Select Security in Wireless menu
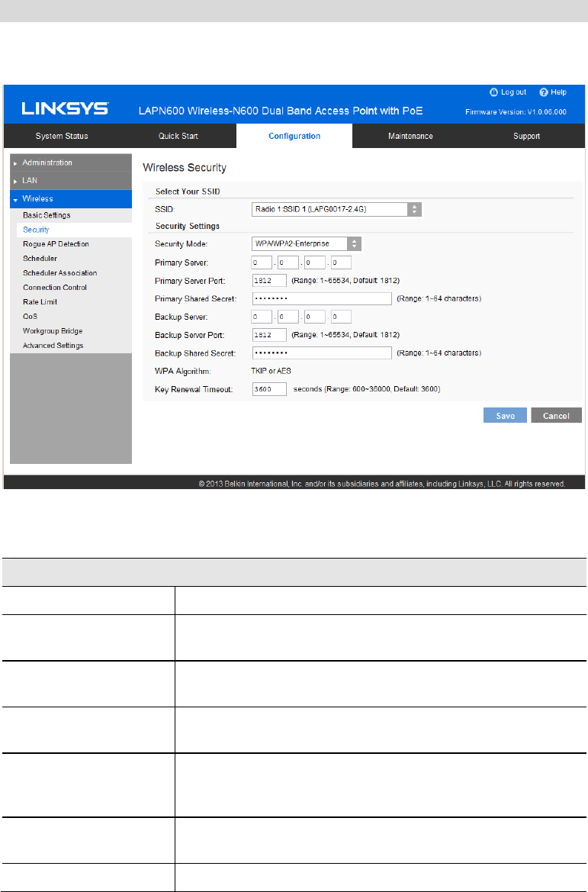The width and height of the screenshot is (588, 892). pos(71,230)
